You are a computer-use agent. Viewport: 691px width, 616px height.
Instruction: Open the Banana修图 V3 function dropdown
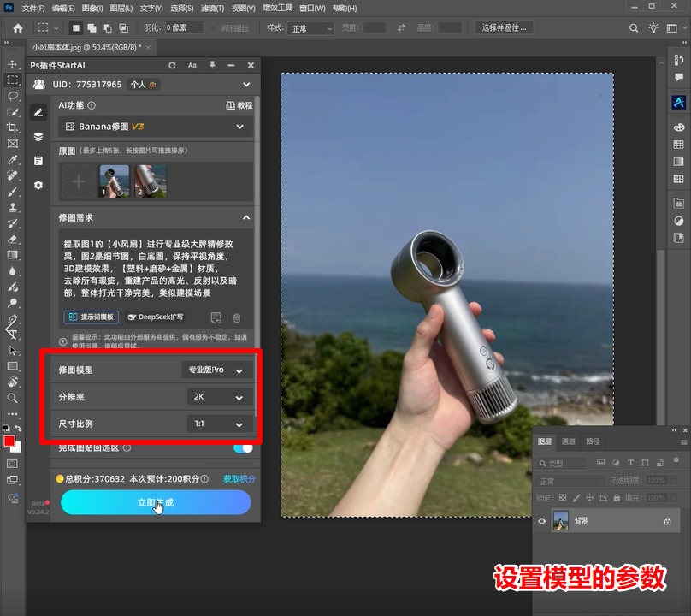point(156,127)
